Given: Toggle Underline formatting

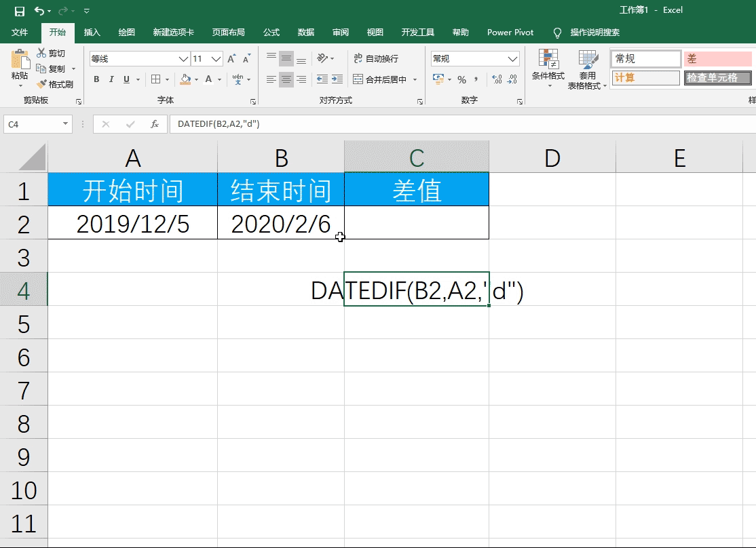Looking at the screenshot, I should coord(126,79).
